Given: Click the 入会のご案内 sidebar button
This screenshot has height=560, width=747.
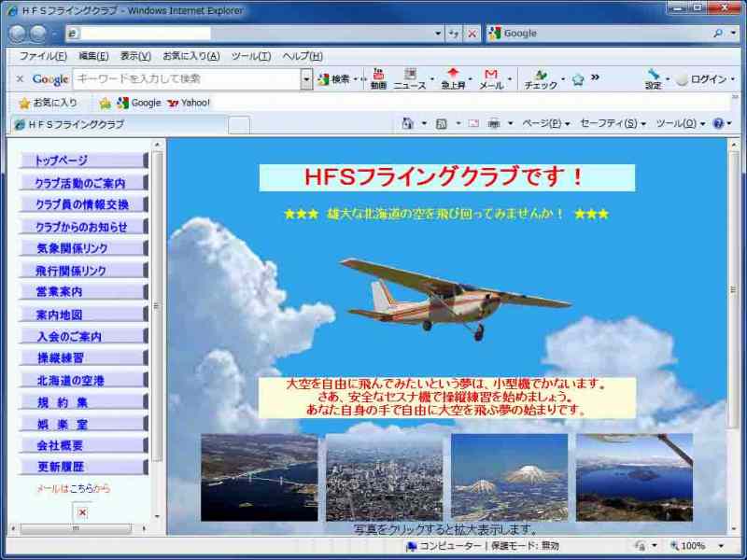Looking at the screenshot, I should pos(82,336).
